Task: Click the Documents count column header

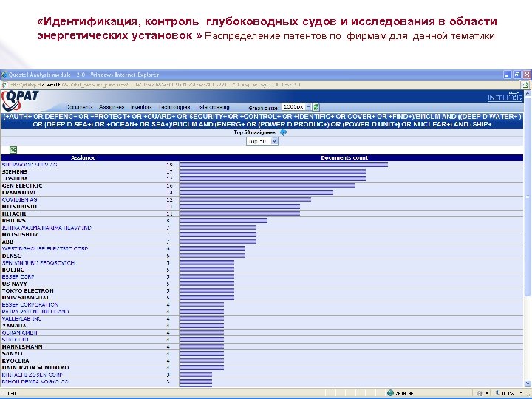Action: 344,158
